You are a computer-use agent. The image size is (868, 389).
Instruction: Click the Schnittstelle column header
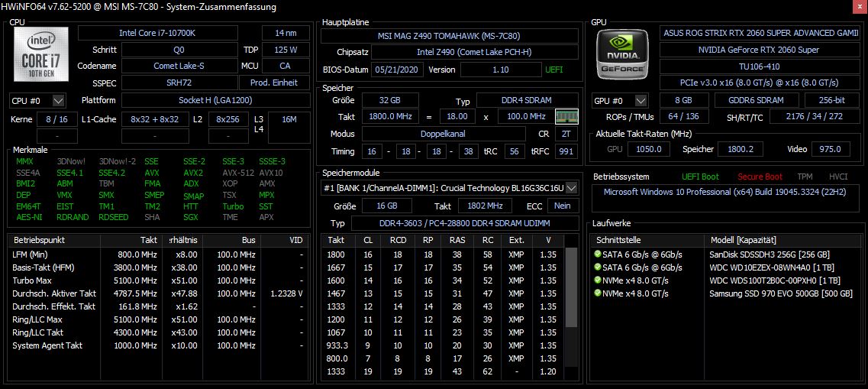click(647, 241)
